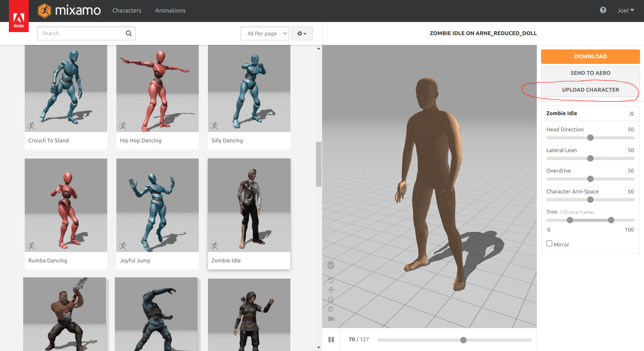Click running figure icon on Silly Dancing
Image resolution: width=644 pixels, height=351 pixels.
point(214,126)
